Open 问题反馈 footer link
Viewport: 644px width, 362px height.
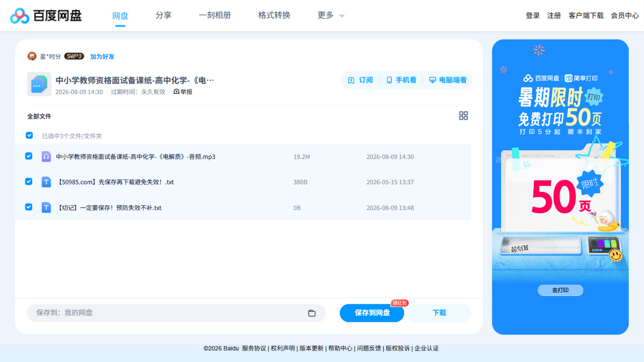pyautogui.click(x=369, y=348)
